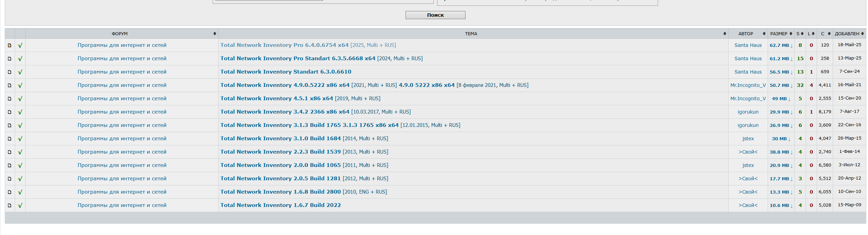This screenshot has width=868, height=235.
Task: Open topic Total Network Inventory 1.6.7 Build 2022
Action: tap(281, 205)
